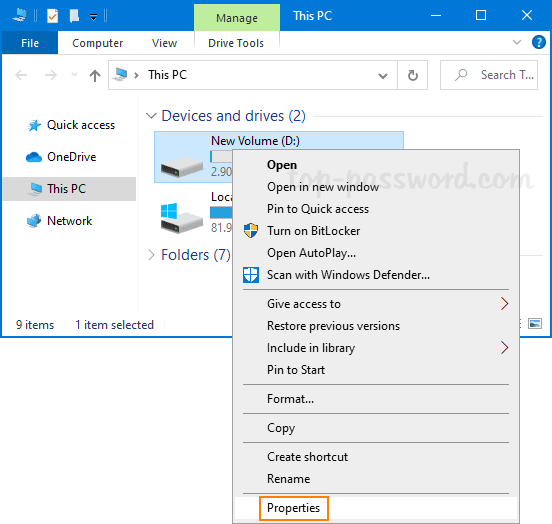Image resolution: width=552 pixels, height=524 pixels.
Task: Refresh This PC view
Action: click(x=412, y=75)
